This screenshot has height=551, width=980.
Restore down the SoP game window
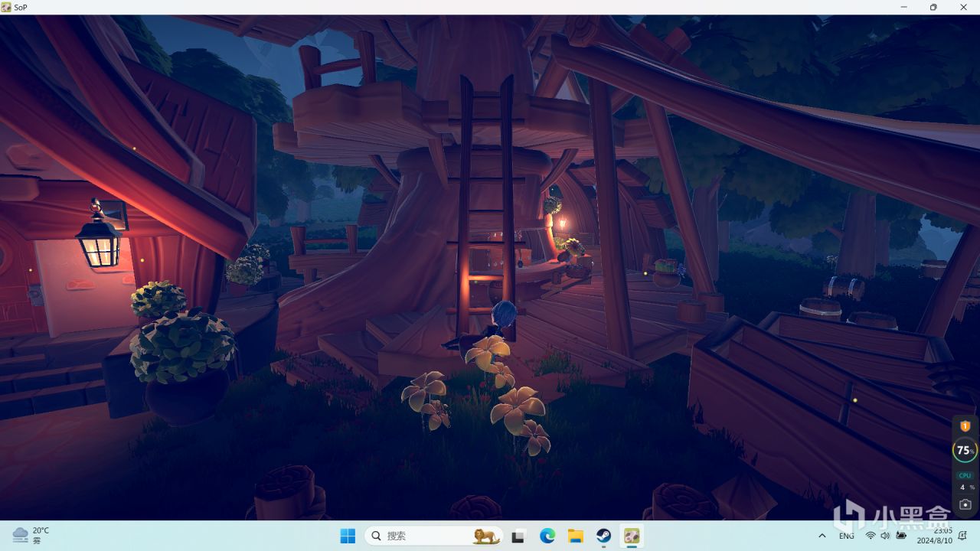coord(933,7)
